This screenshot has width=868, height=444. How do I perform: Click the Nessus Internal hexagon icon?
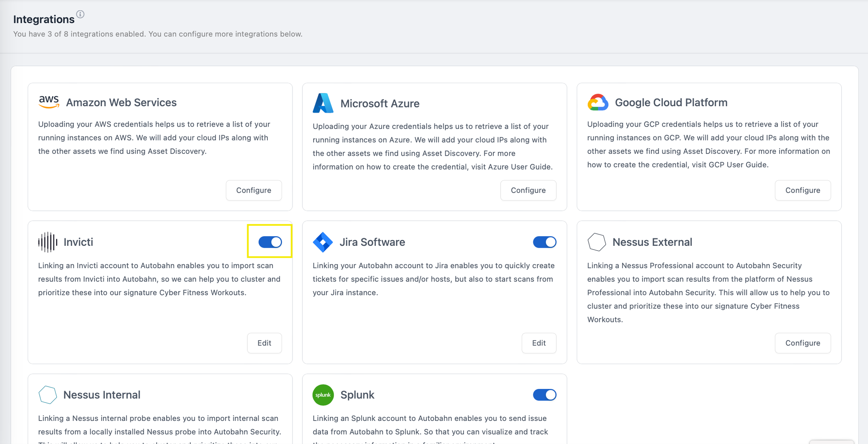click(x=48, y=395)
